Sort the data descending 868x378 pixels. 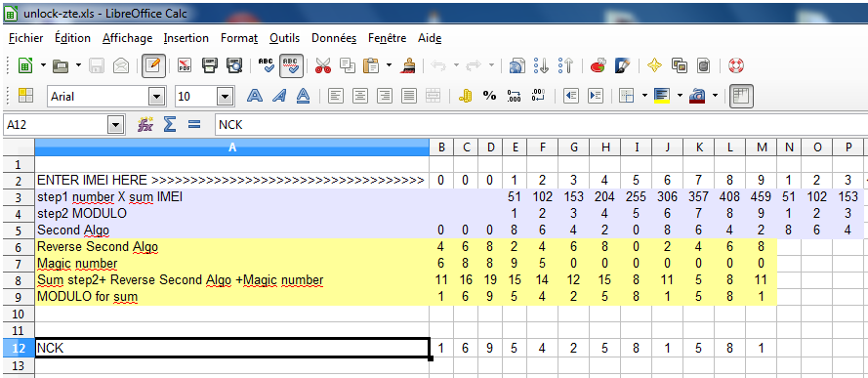565,66
